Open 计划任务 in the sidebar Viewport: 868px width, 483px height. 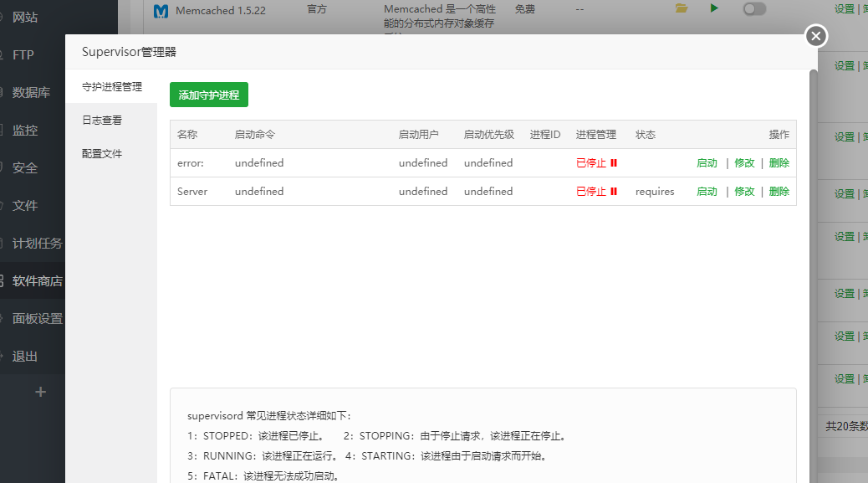pyautogui.click(x=37, y=243)
